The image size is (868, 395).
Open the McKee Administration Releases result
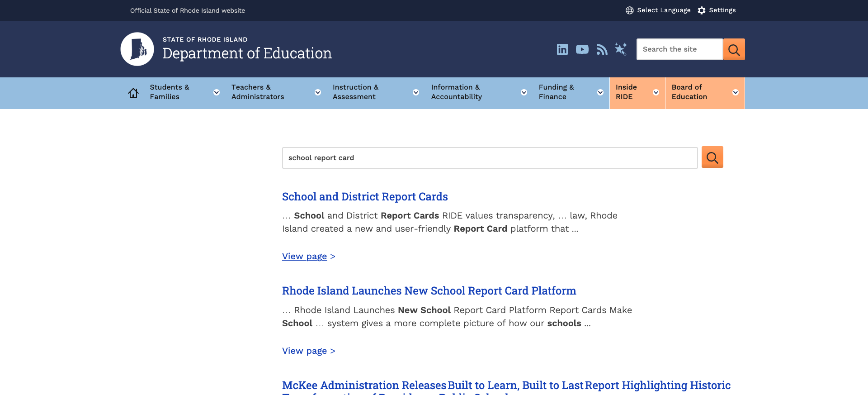pyautogui.click(x=506, y=385)
